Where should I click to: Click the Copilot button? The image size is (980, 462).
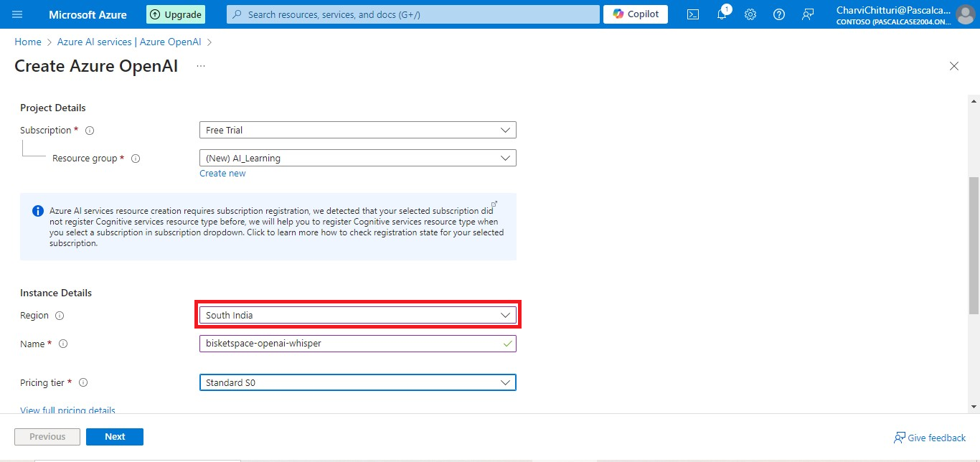[x=636, y=14]
